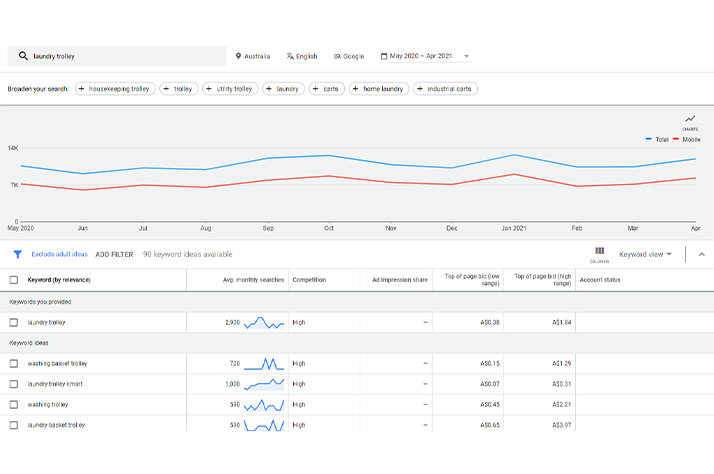The width and height of the screenshot is (714, 474).
Task: Click the trend sparkline for laundry trolley
Action: pyautogui.click(x=264, y=322)
